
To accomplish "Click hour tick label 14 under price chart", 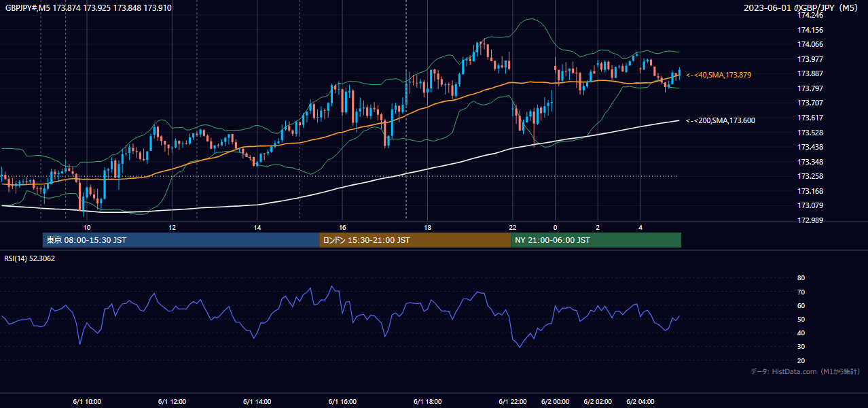I will [x=257, y=227].
